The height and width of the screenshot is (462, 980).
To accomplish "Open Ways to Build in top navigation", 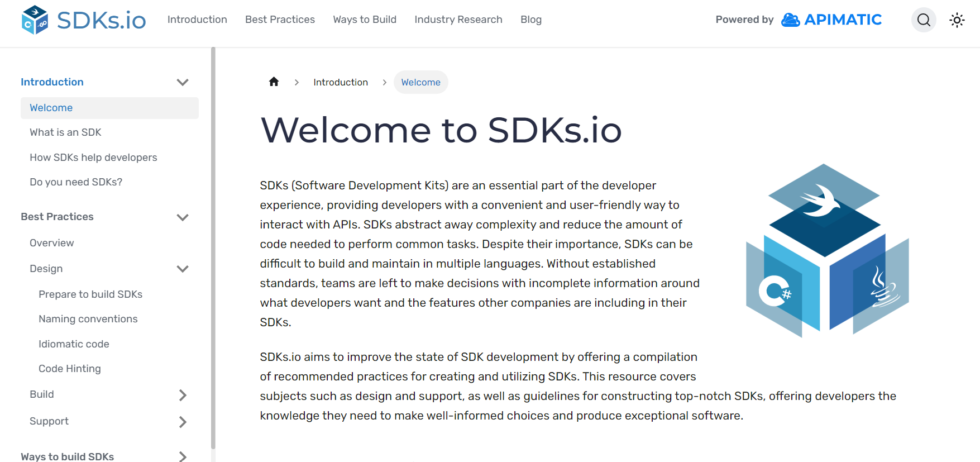I will coord(365,20).
